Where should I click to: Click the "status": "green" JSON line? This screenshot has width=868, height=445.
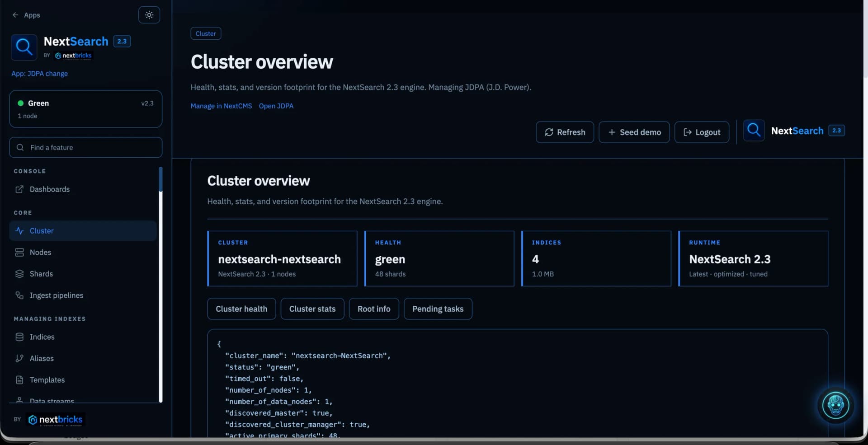pos(262,367)
